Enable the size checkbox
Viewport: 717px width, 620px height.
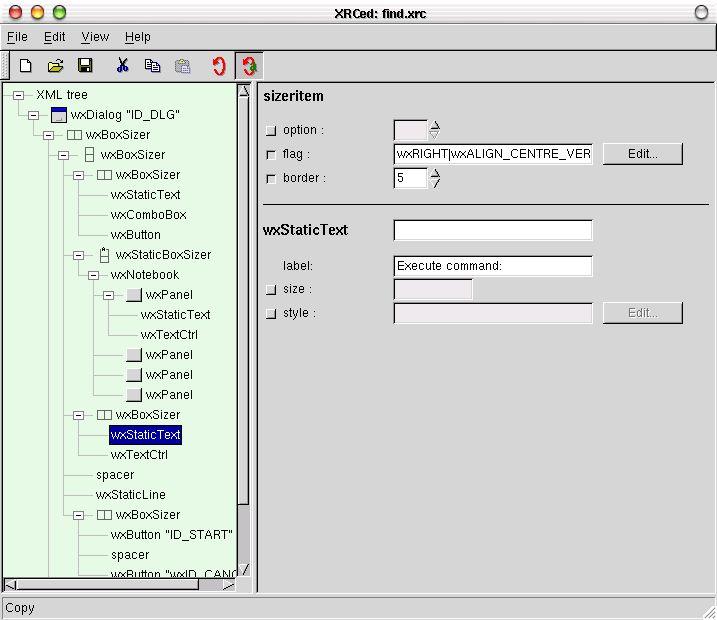click(271, 289)
